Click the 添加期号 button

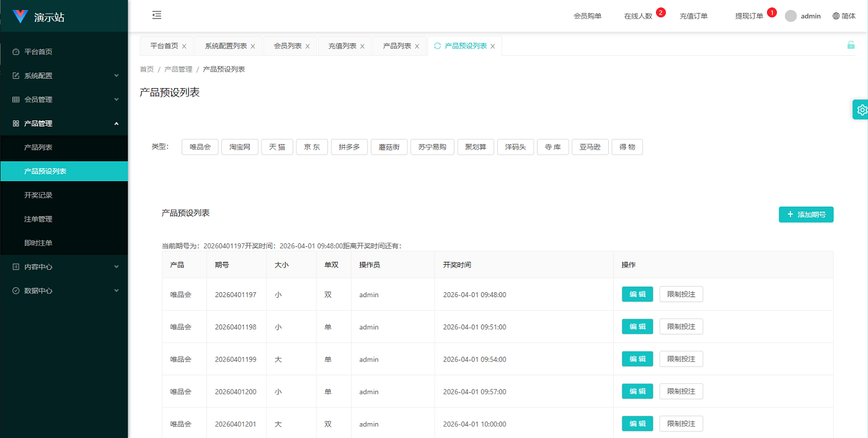click(805, 215)
